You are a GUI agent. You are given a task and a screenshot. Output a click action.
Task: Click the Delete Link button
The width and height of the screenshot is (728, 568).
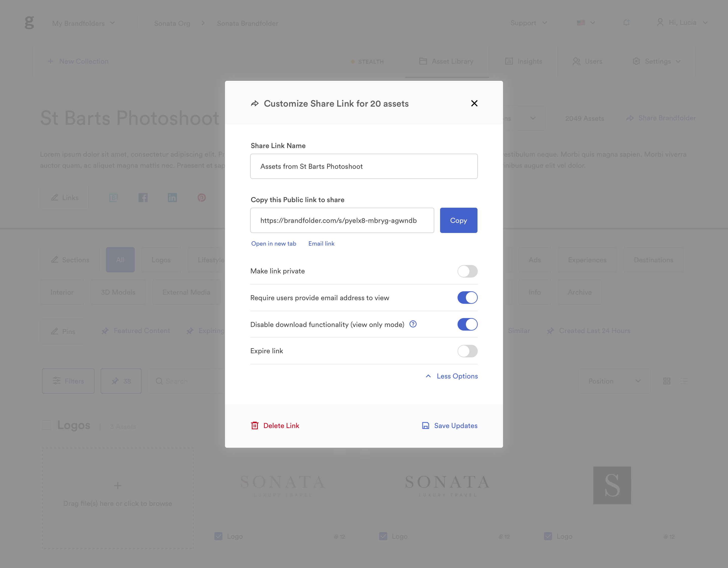pyautogui.click(x=275, y=425)
